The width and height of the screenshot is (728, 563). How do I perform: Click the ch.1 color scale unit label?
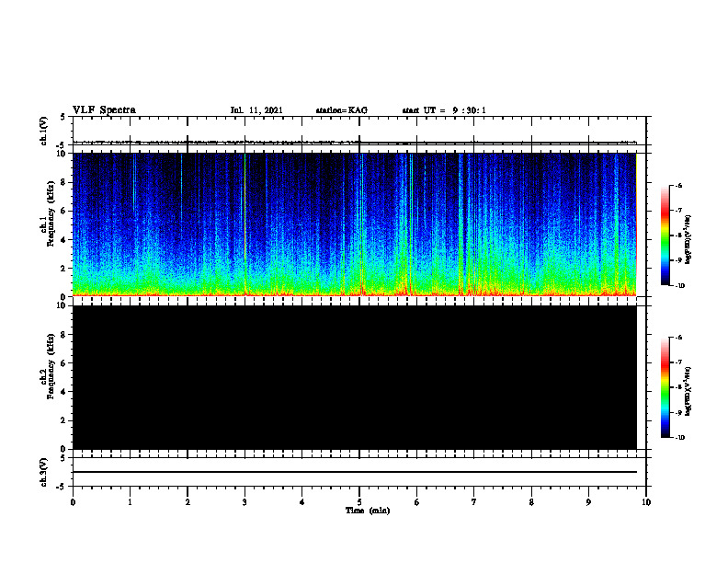click(688, 239)
